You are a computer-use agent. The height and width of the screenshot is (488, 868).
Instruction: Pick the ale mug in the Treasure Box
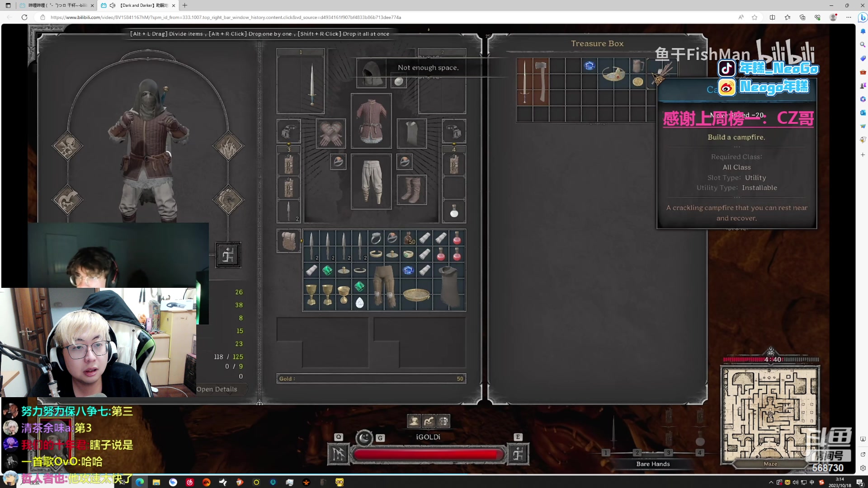638,66
